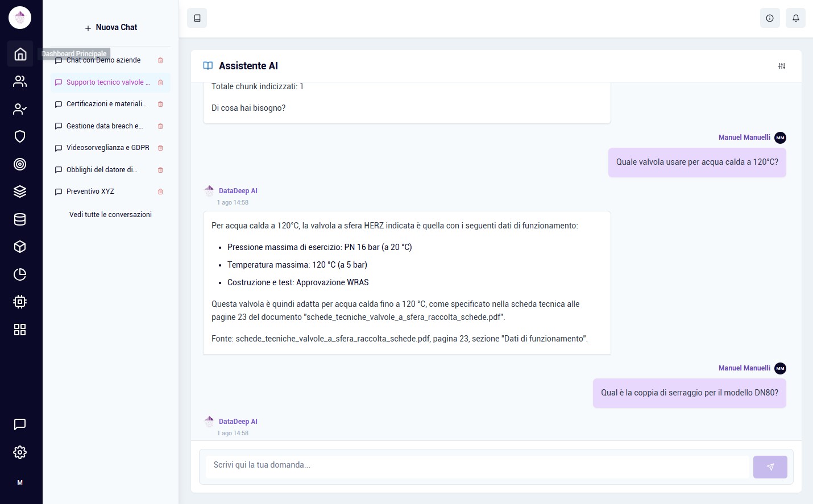Screen dimensions: 813x504
Task: Click the pie chart analytics icon
Action: tap(20, 274)
